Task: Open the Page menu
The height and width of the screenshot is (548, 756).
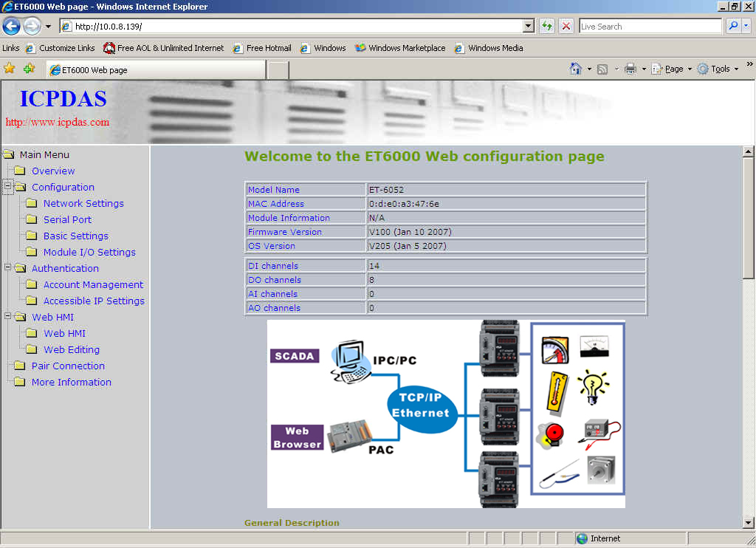Action: point(671,69)
